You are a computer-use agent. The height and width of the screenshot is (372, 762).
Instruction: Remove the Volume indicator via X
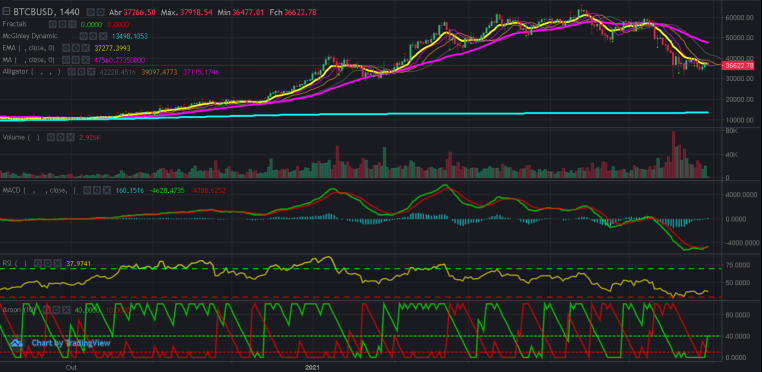tap(70, 137)
